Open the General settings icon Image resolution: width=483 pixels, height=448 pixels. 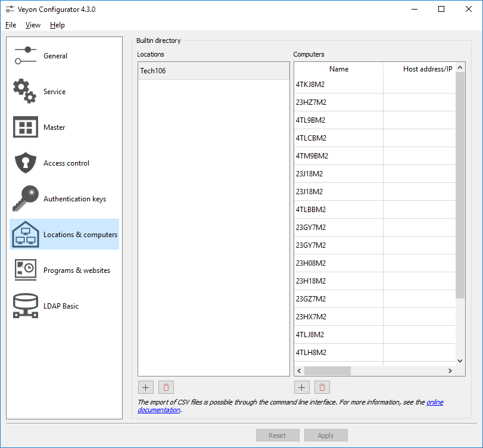click(26, 55)
